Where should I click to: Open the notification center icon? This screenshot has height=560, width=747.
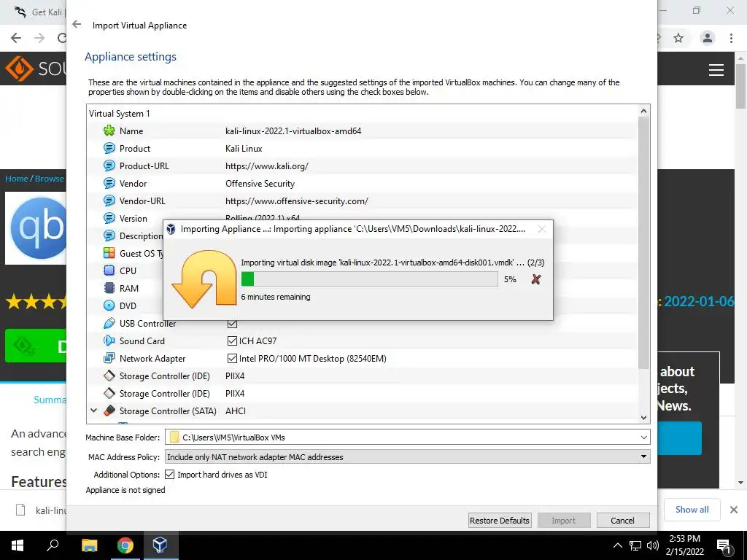pyautogui.click(x=724, y=545)
